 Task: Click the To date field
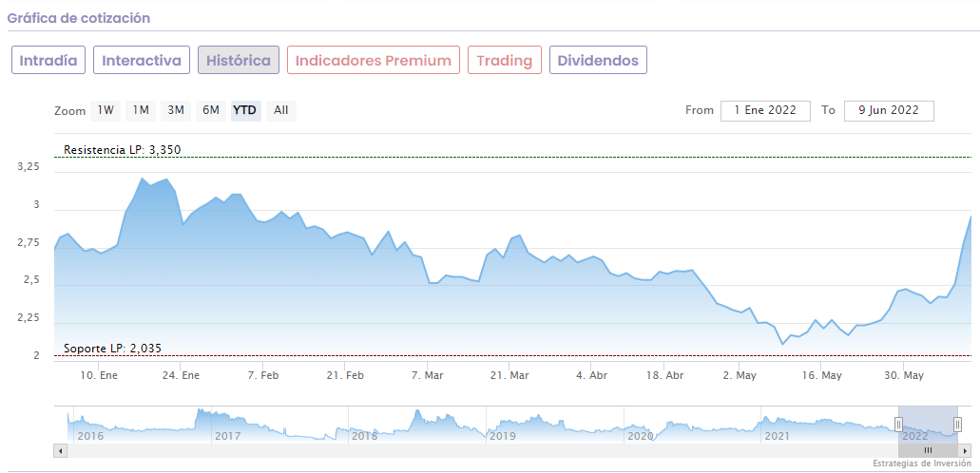(x=889, y=110)
